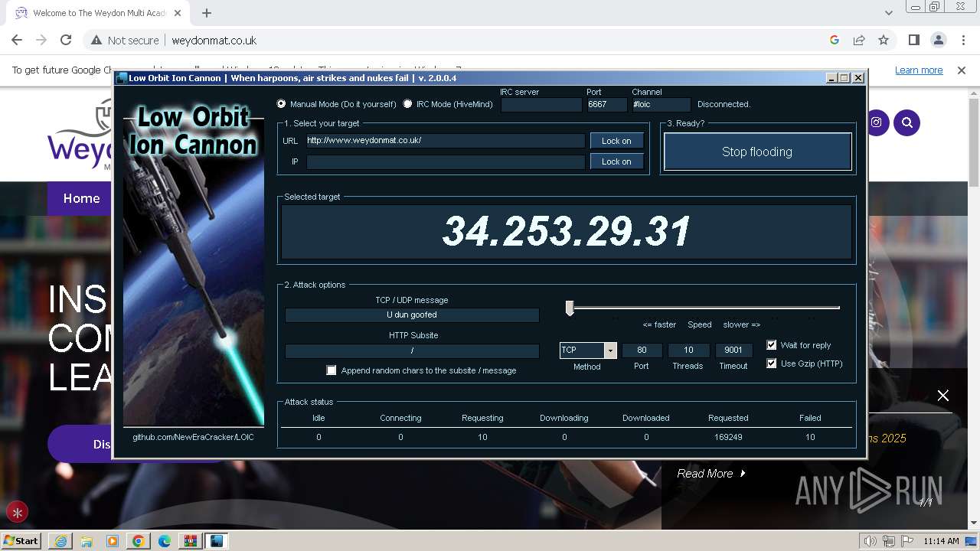Screen dimensions: 980x551
Task: Toggle Use Gzip (HTTP) checkbox
Action: coord(772,364)
